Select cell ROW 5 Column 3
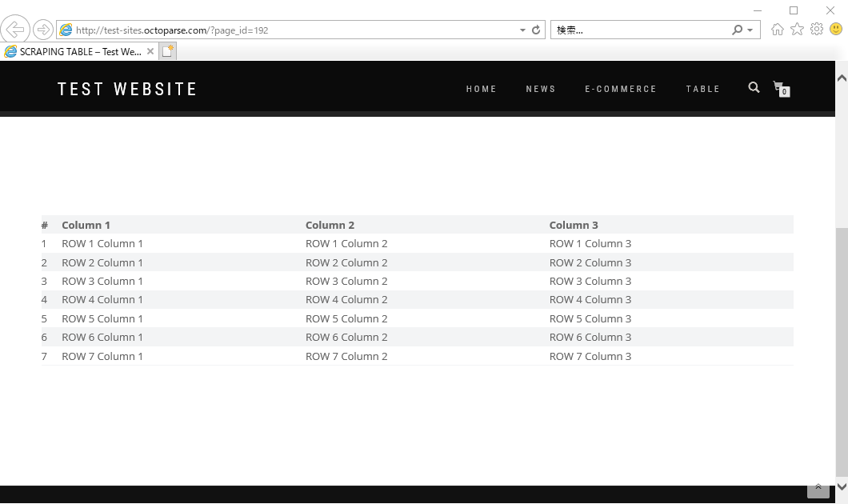 click(590, 319)
